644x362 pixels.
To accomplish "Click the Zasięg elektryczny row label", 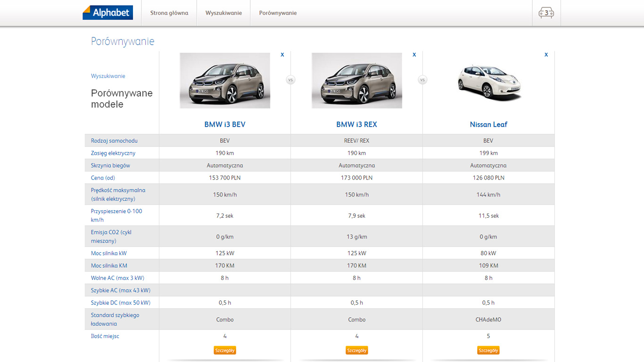I will click(x=113, y=153).
